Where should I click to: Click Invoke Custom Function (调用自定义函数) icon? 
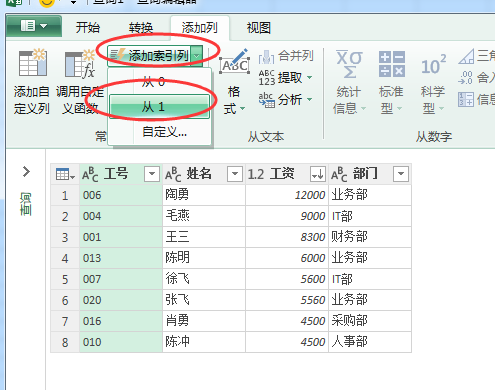coord(80,64)
